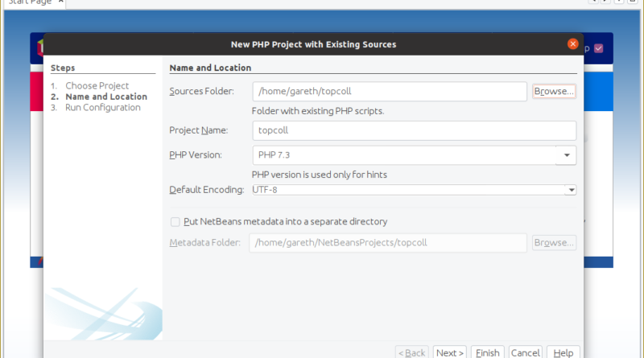Click the Finish button
Image resolution: width=644 pixels, height=358 pixels.
(x=488, y=352)
